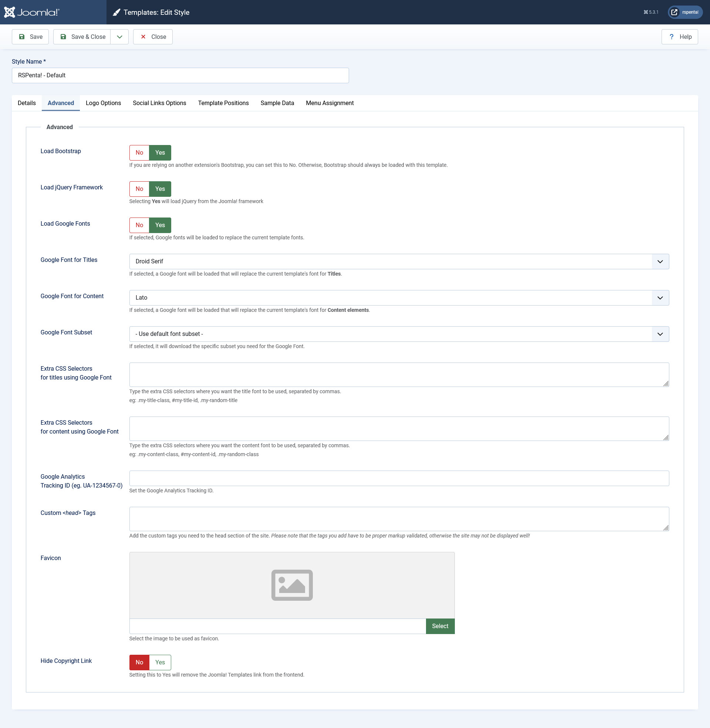The image size is (710, 728).
Task: Click the favicon image placeholder icon
Action: point(292,585)
